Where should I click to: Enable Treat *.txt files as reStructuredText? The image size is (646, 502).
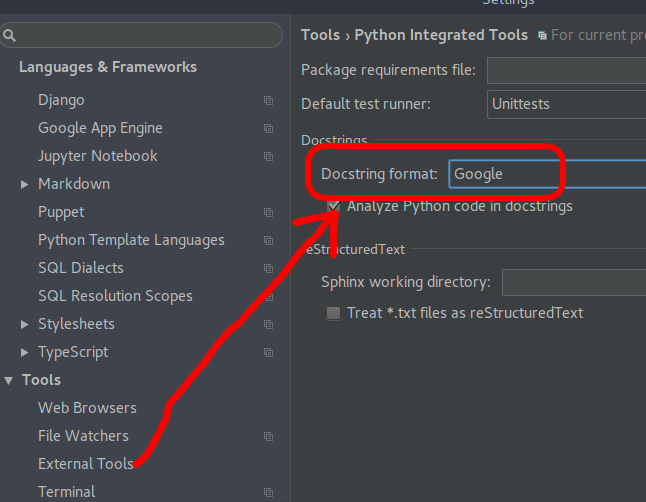[x=333, y=313]
